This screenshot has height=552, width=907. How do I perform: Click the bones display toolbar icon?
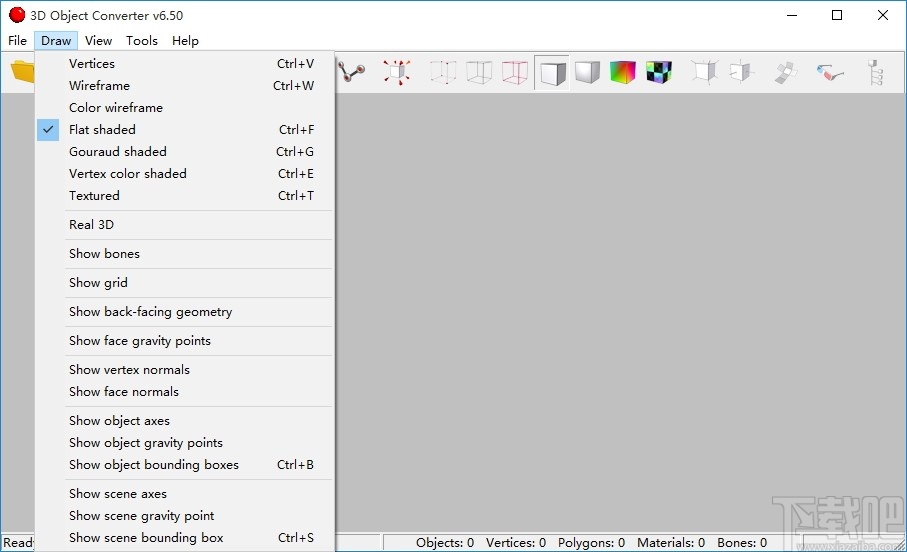coord(352,72)
